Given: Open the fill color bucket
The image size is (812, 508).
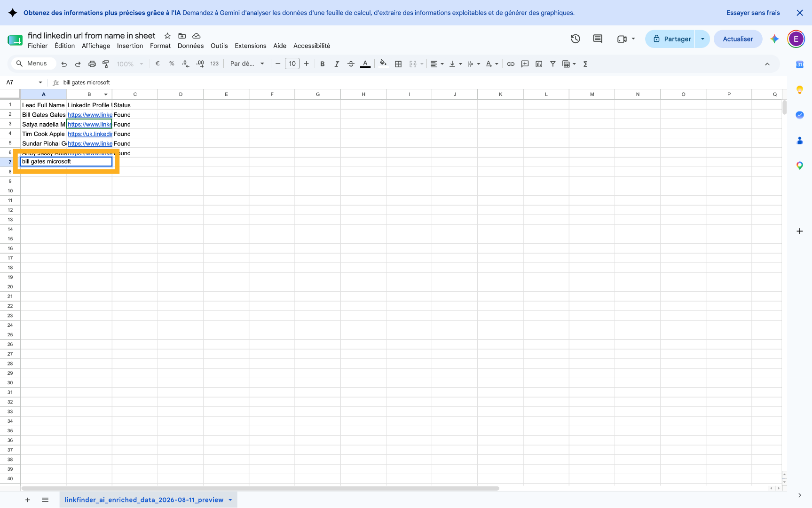Looking at the screenshot, I should pyautogui.click(x=383, y=63).
